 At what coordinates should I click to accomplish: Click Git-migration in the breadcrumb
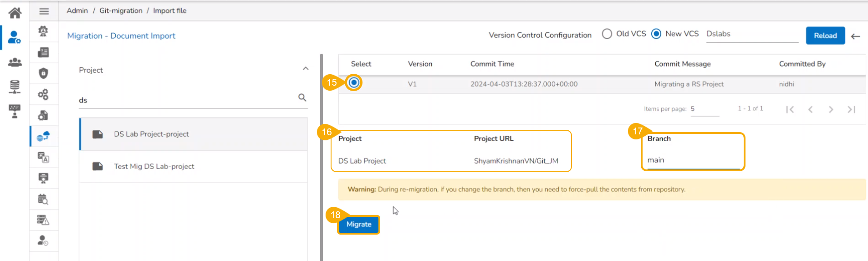(121, 10)
